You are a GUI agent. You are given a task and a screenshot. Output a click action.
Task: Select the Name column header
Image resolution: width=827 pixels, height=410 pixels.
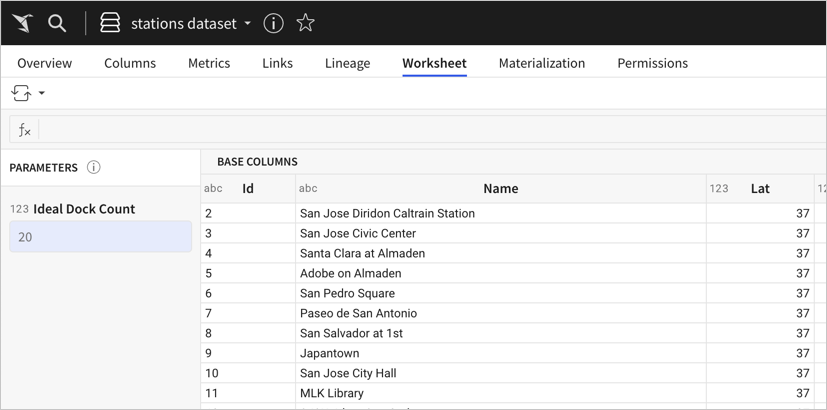[501, 188]
